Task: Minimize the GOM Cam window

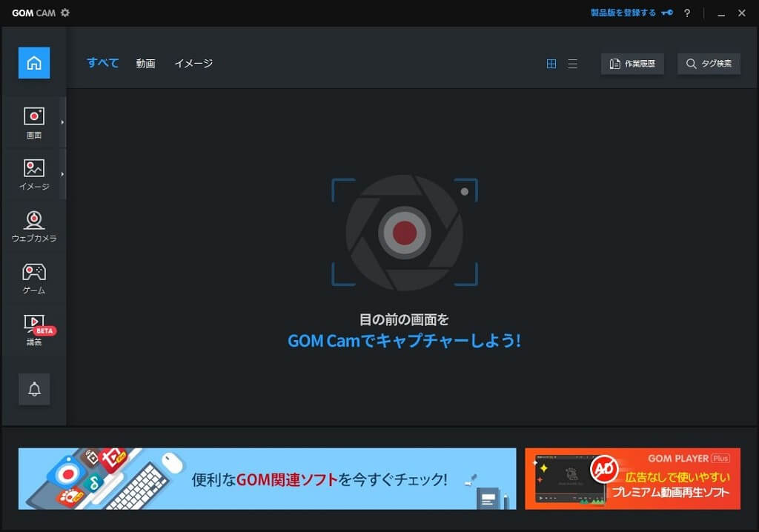Action: (x=721, y=13)
